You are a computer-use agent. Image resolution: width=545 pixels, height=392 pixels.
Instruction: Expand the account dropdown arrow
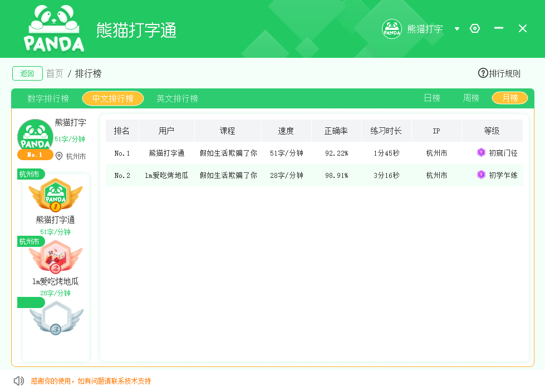point(457,29)
